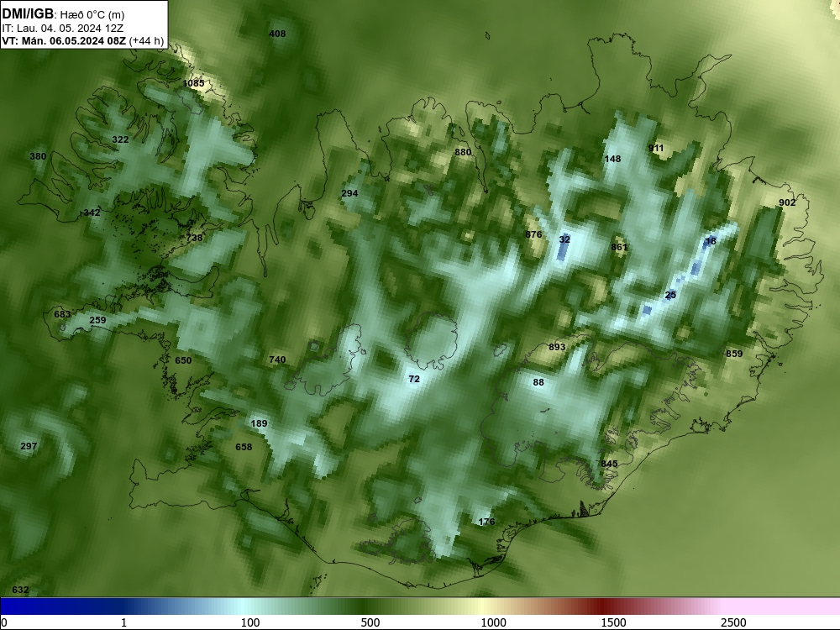
Task: Click the 2500 tick on color scale
Action: [733, 622]
